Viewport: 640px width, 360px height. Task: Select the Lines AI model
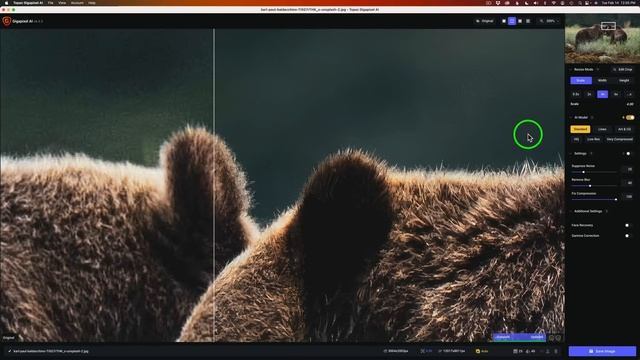pos(602,129)
